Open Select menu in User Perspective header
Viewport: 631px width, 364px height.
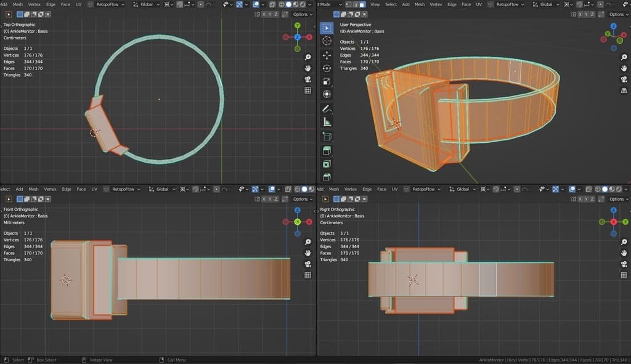(x=391, y=4)
